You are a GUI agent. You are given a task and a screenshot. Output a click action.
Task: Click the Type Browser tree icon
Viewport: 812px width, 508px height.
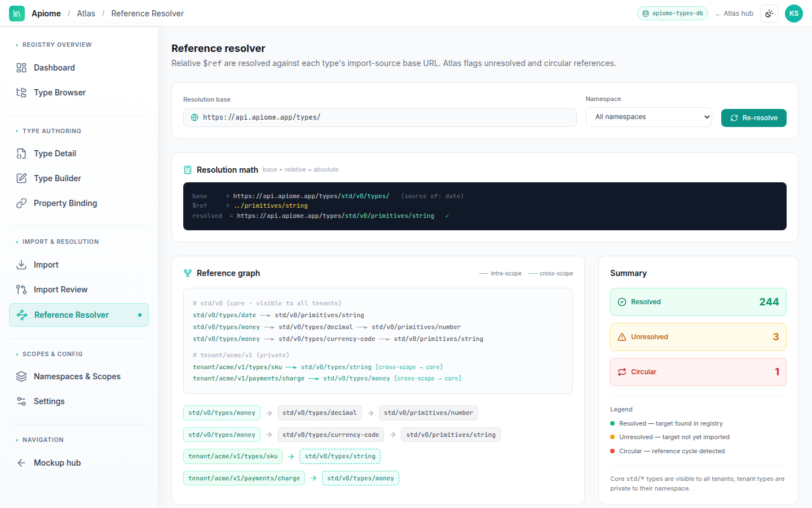coord(21,93)
